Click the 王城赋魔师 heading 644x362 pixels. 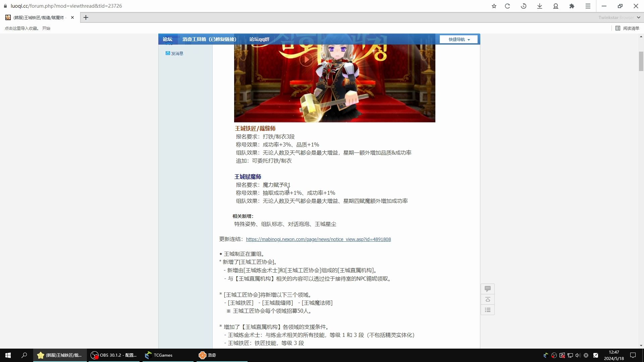[248, 177]
